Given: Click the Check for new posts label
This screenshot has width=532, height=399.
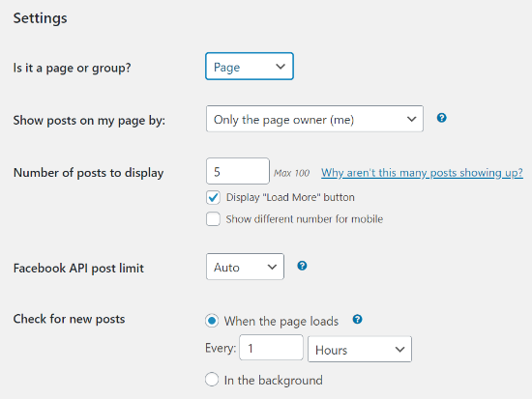Looking at the screenshot, I should pyautogui.click(x=70, y=319).
